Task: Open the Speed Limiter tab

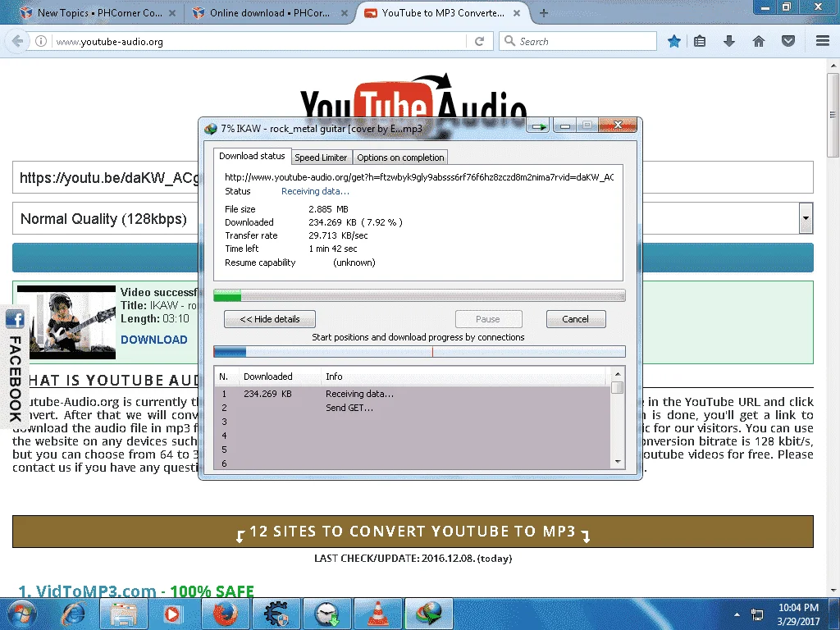Action: pyautogui.click(x=321, y=157)
